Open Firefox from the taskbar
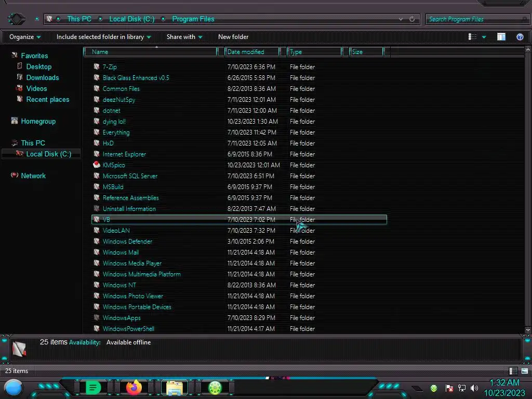The width and height of the screenshot is (532, 399). tap(134, 387)
